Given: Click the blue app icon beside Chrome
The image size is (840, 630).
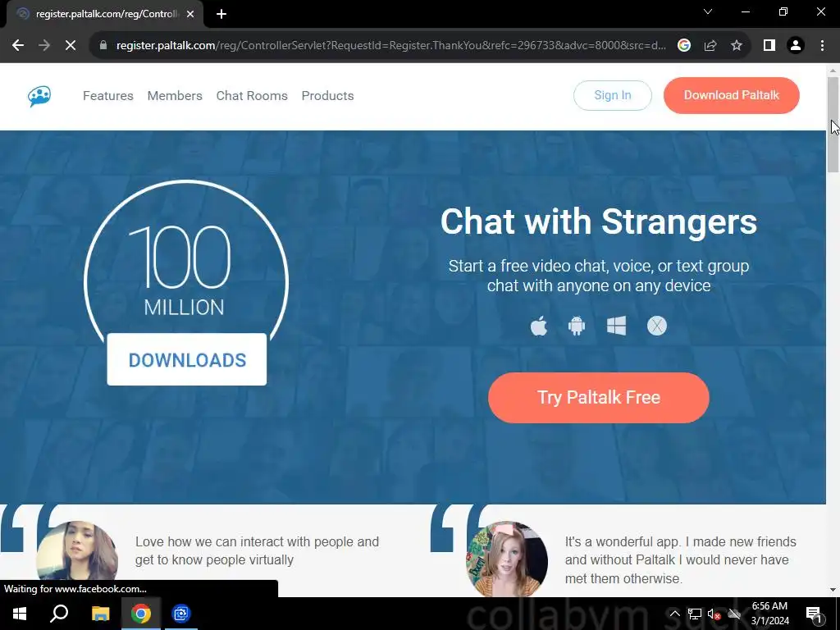Looking at the screenshot, I should (181, 614).
